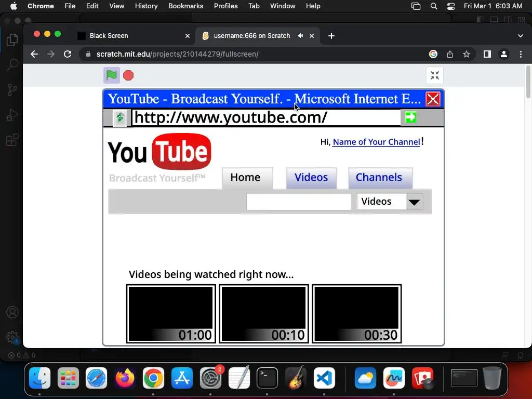
Task: Click the green go arrow beside address bar
Action: (410, 117)
